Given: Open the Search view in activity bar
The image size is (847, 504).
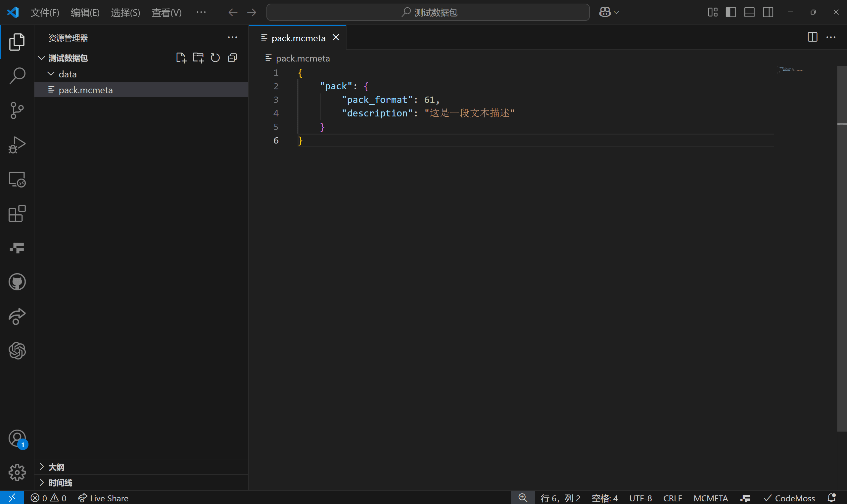Looking at the screenshot, I should (x=17, y=76).
